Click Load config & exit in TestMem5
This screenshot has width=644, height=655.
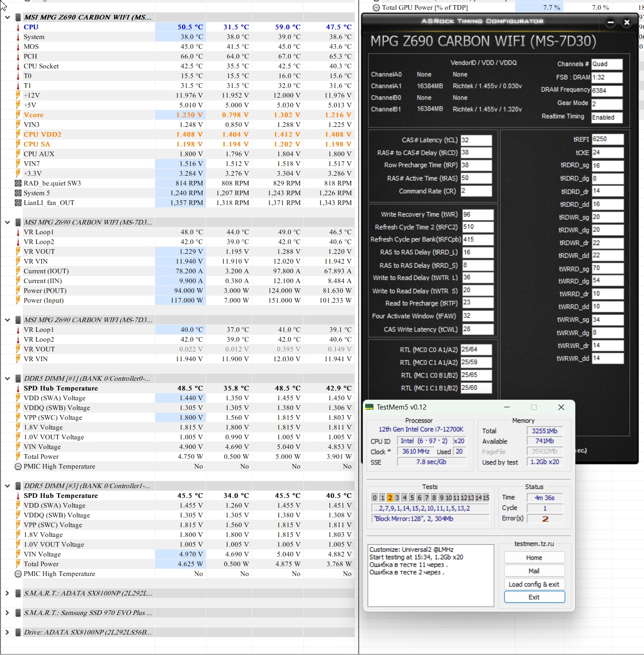point(534,584)
